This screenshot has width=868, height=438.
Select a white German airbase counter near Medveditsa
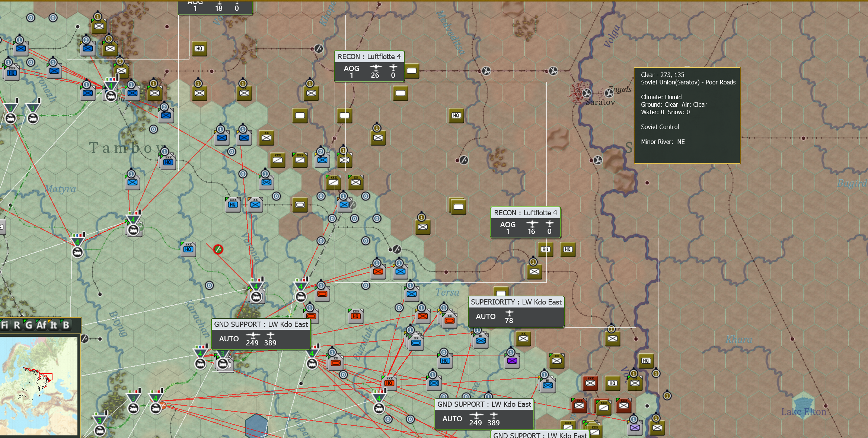pyautogui.click(x=411, y=70)
